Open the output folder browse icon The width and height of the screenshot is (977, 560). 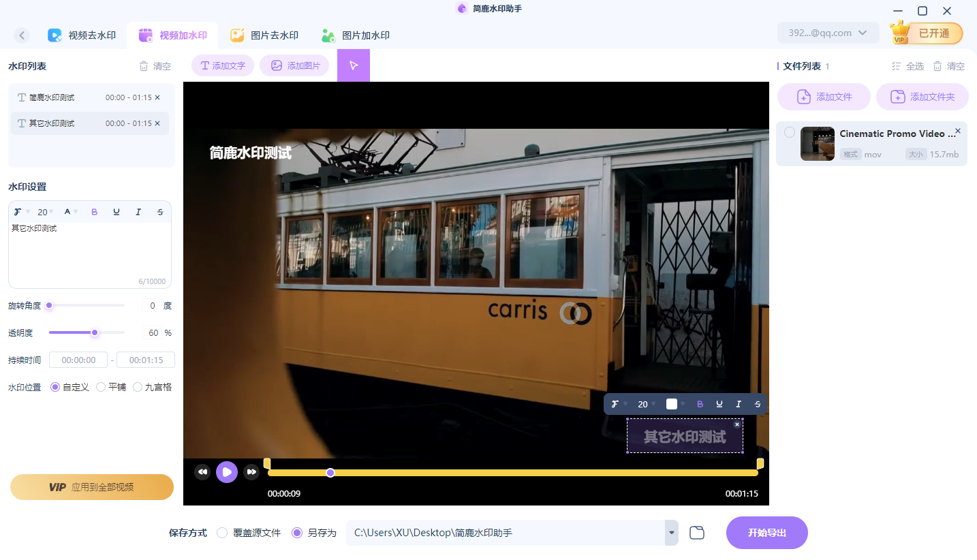(x=696, y=533)
